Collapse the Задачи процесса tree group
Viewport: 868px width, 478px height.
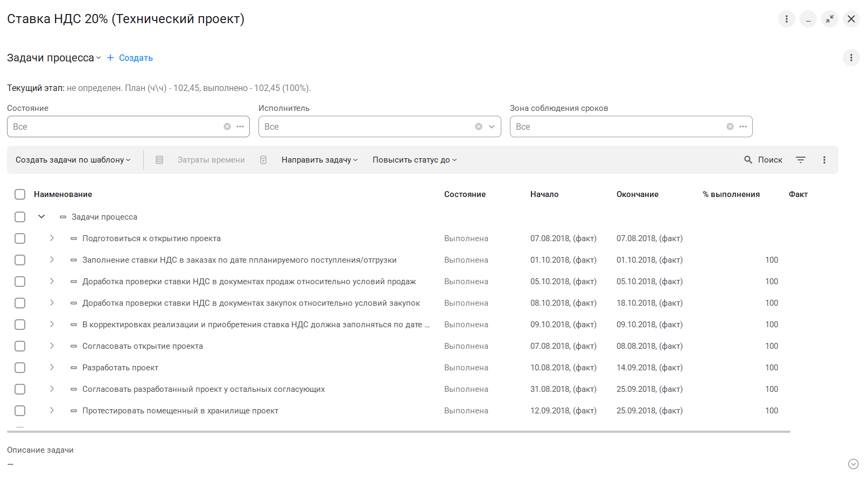click(41, 216)
